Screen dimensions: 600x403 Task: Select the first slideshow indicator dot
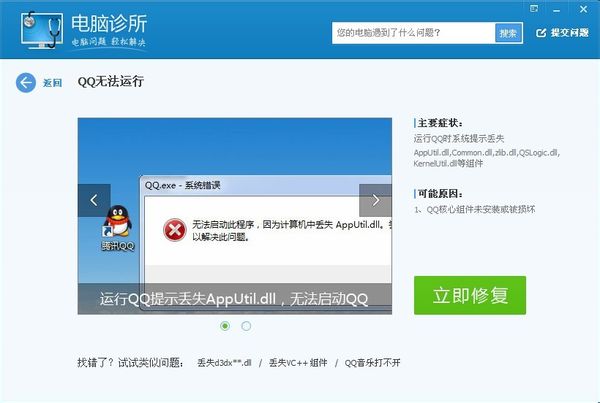(225, 326)
